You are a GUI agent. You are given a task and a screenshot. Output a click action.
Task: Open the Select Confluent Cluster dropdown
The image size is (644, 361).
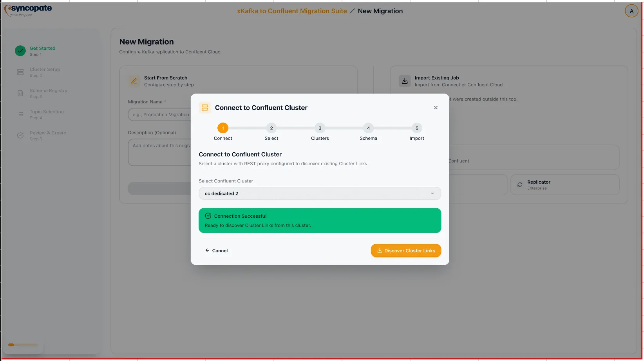pyautogui.click(x=320, y=193)
